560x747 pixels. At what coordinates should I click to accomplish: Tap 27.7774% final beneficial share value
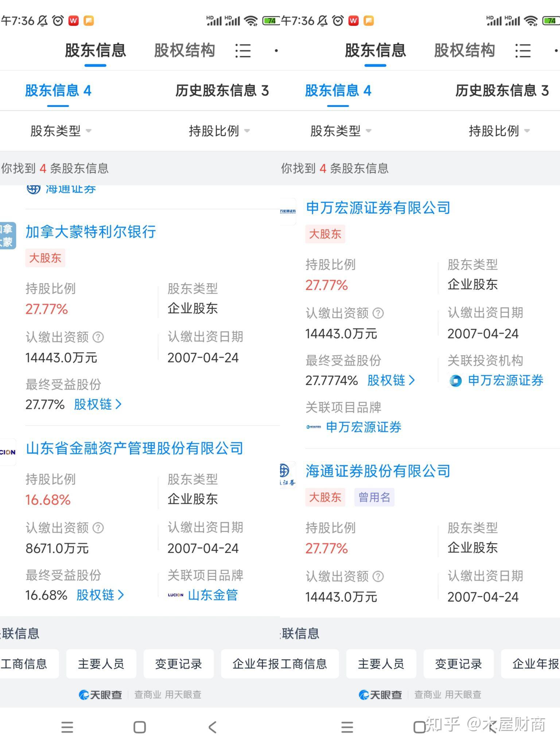[x=332, y=380]
